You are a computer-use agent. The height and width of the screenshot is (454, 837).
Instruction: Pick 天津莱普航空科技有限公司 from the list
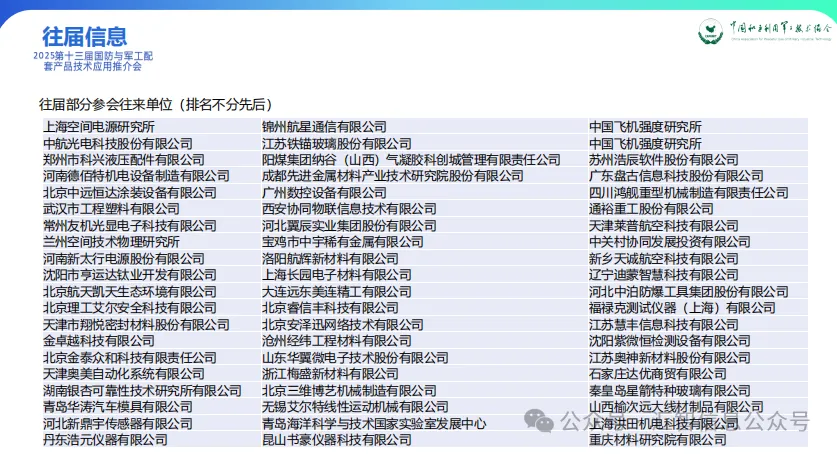point(664,226)
